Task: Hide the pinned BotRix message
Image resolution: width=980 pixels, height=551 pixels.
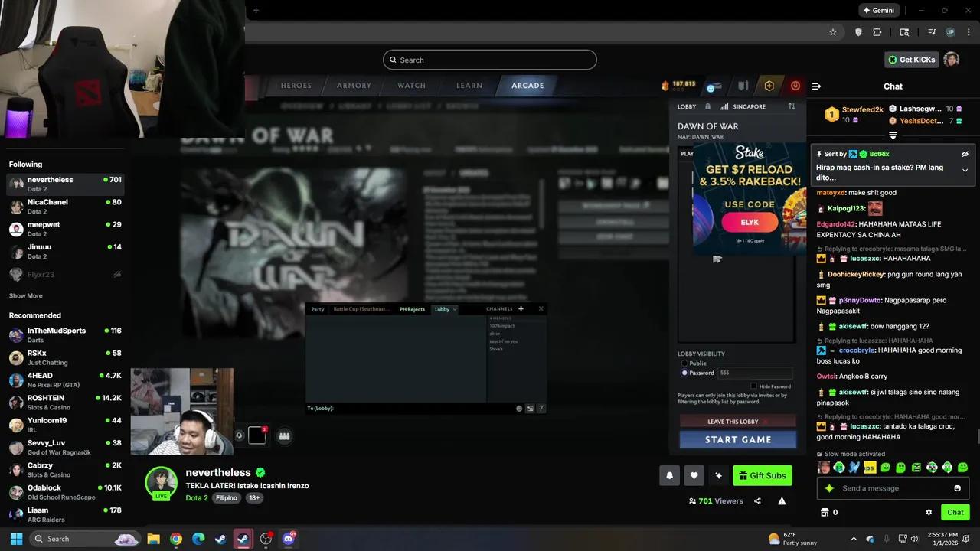Action: tap(965, 154)
